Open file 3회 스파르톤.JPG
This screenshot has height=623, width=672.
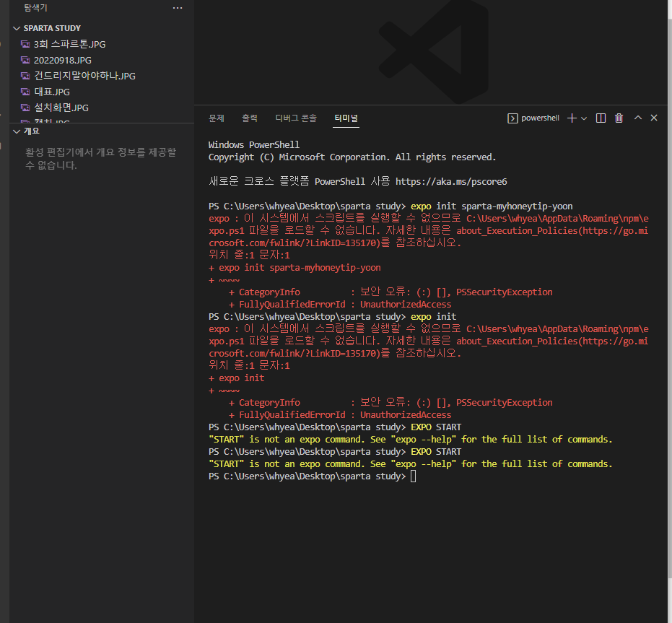click(69, 44)
